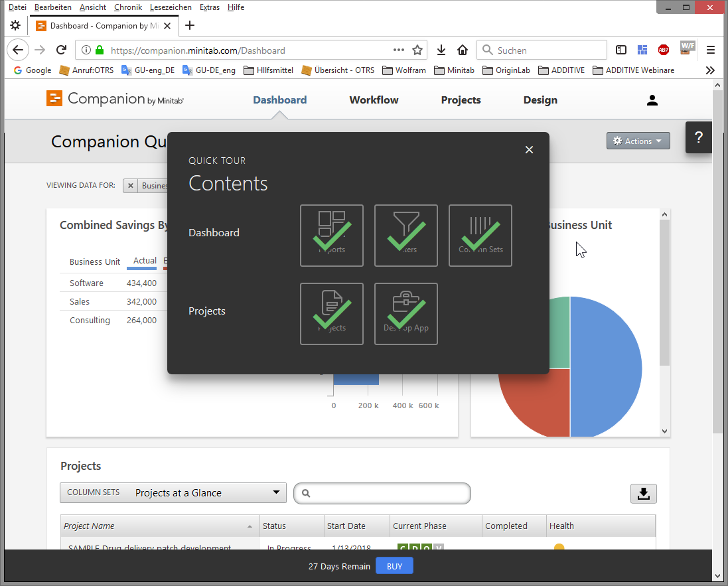Image resolution: width=728 pixels, height=586 pixels.
Task: Open the Projects quick tour tile
Action: click(332, 314)
